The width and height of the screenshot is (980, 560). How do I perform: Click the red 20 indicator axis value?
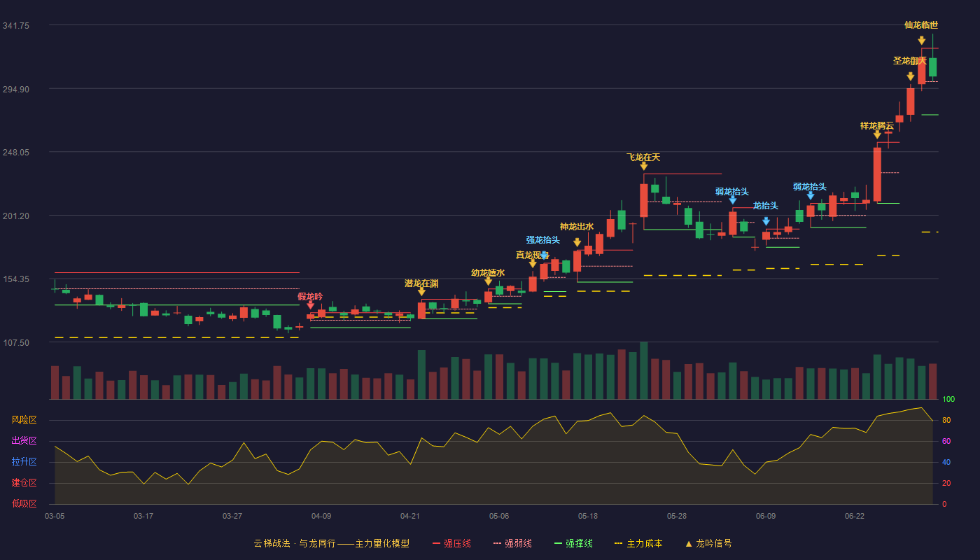946,483
